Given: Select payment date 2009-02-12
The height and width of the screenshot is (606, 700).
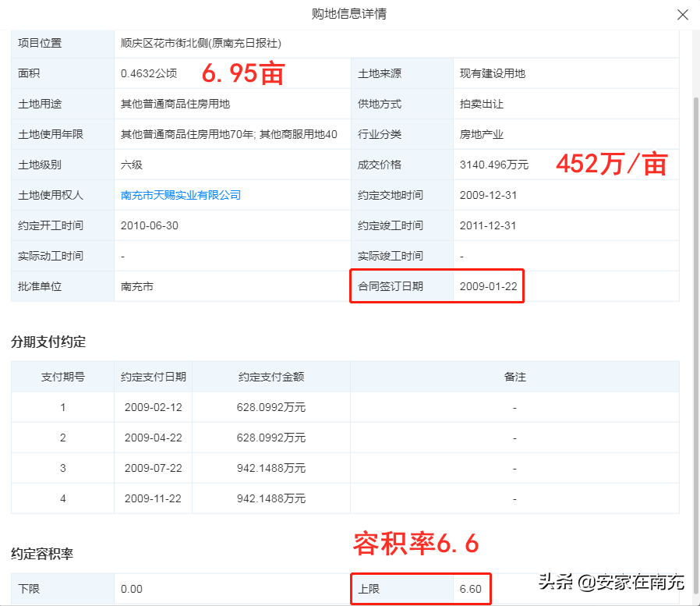Looking at the screenshot, I should tap(153, 407).
